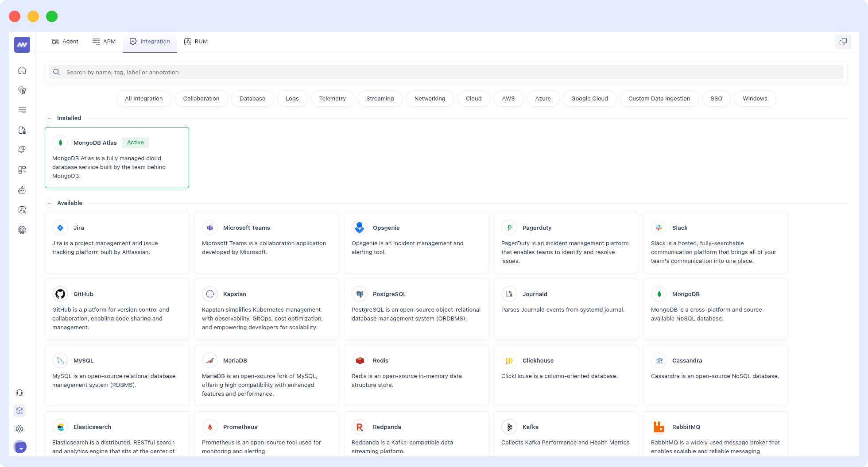Viewport: 868px width, 467px height.
Task: Open the MongoDB Atlas installed integration
Action: (116, 157)
